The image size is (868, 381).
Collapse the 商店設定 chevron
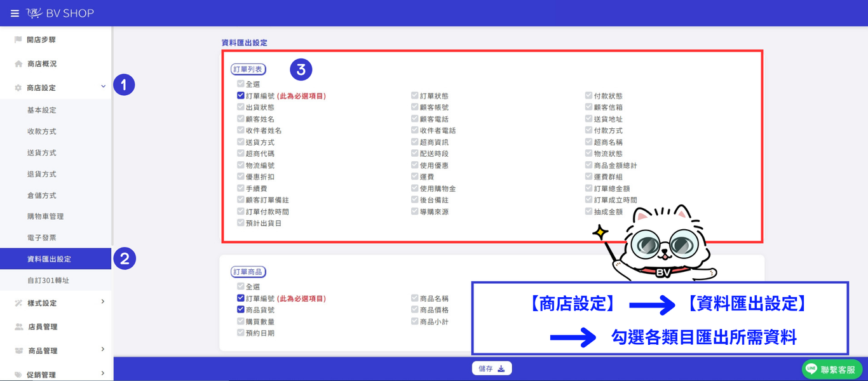pos(103,86)
